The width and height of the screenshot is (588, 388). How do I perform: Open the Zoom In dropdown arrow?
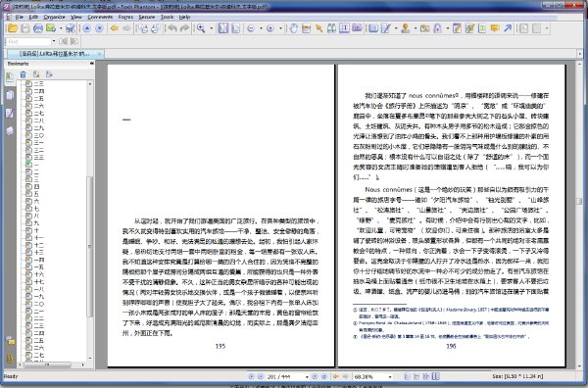tap(280, 28)
